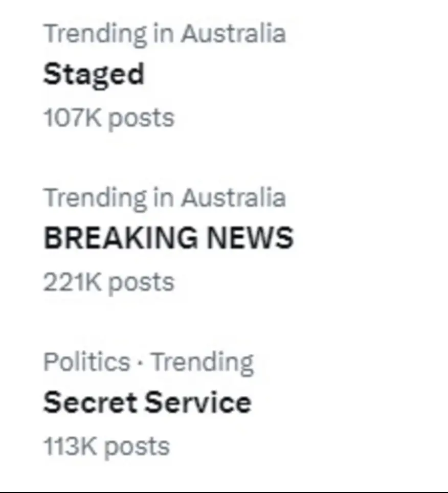Screen dimensions: 448x493
Task: Click the "Politics · Trending" category label
Action: [148, 362]
